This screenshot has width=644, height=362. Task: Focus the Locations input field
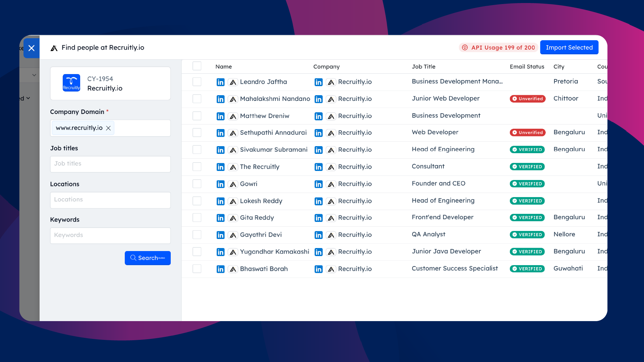(x=110, y=200)
